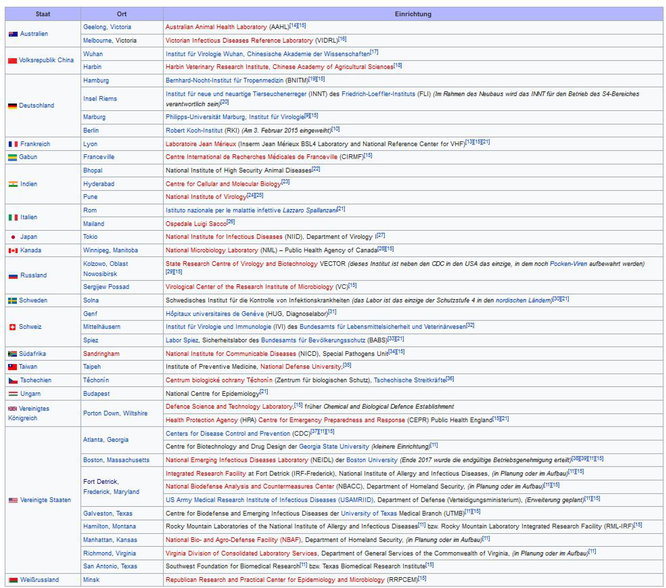Open the USAMRIID institute link
The image size is (666, 588).
coord(269,500)
